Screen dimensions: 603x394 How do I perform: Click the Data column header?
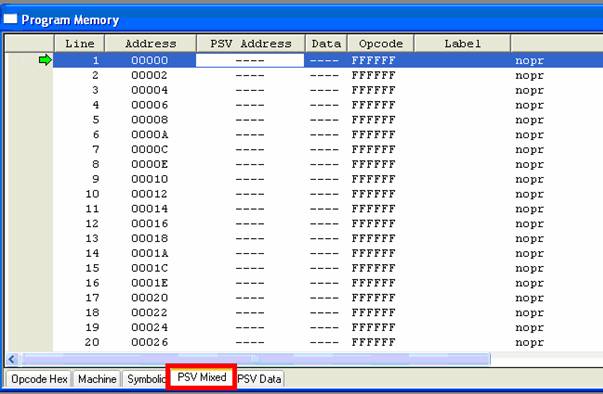pyautogui.click(x=326, y=43)
